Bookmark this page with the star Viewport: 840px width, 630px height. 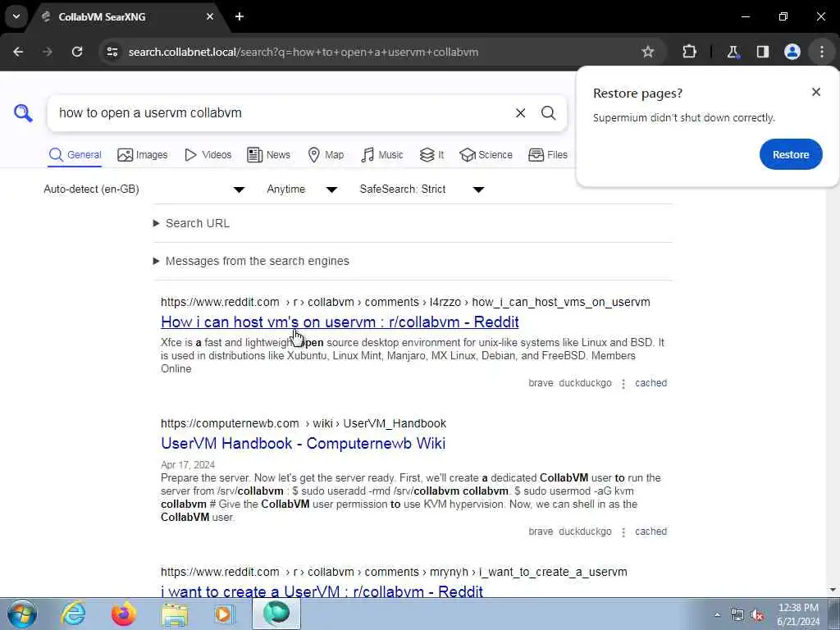[648, 52]
